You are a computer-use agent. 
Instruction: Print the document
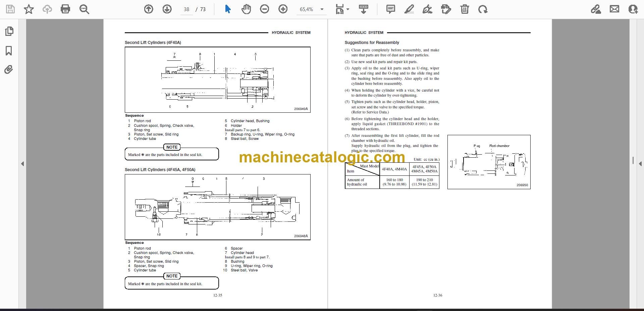point(65,9)
